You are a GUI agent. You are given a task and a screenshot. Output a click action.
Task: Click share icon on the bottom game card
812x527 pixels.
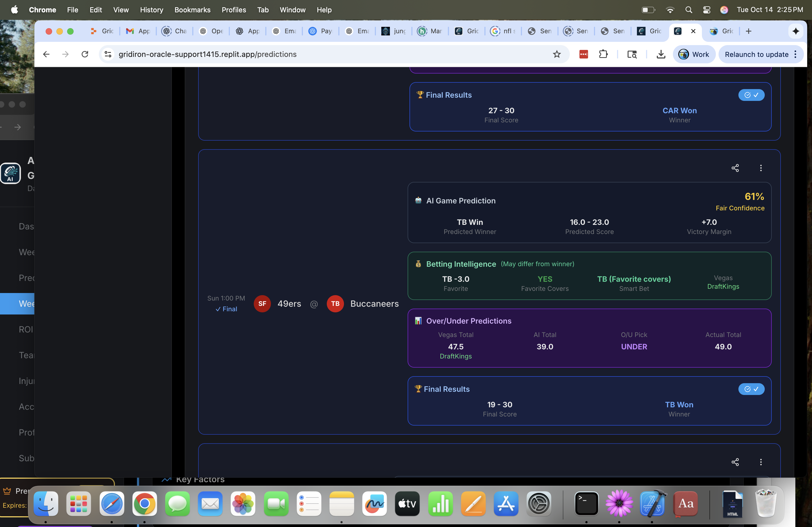point(735,462)
